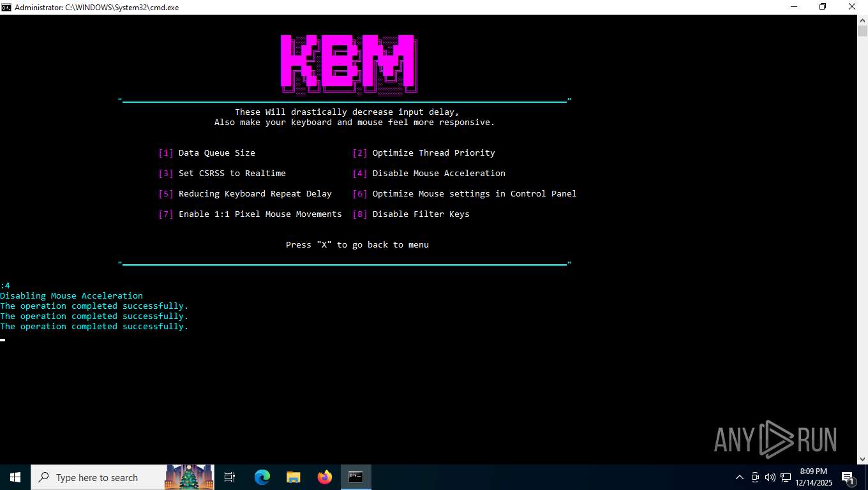This screenshot has width=868, height=490.
Task: Click the '[2] Optimize Thread Priority' text
Action: coord(424,153)
